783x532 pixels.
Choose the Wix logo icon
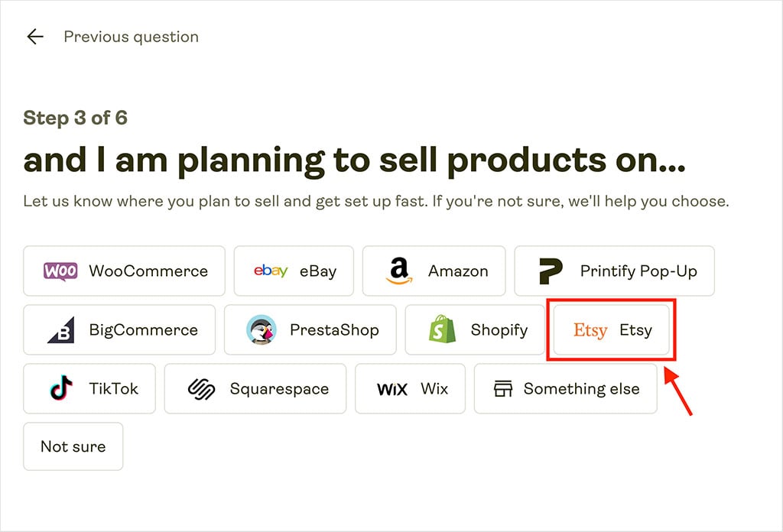click(392, 389)
